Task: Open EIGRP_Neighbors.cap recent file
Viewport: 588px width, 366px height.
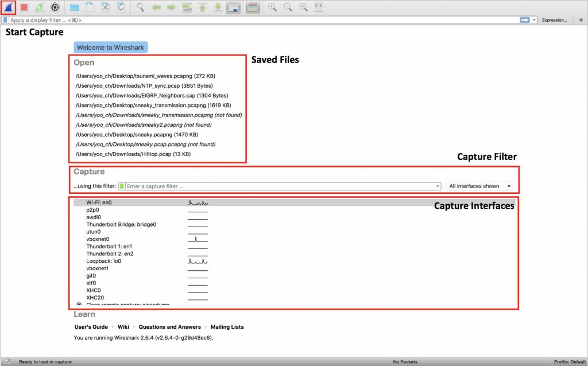Action: pos(152,96)
